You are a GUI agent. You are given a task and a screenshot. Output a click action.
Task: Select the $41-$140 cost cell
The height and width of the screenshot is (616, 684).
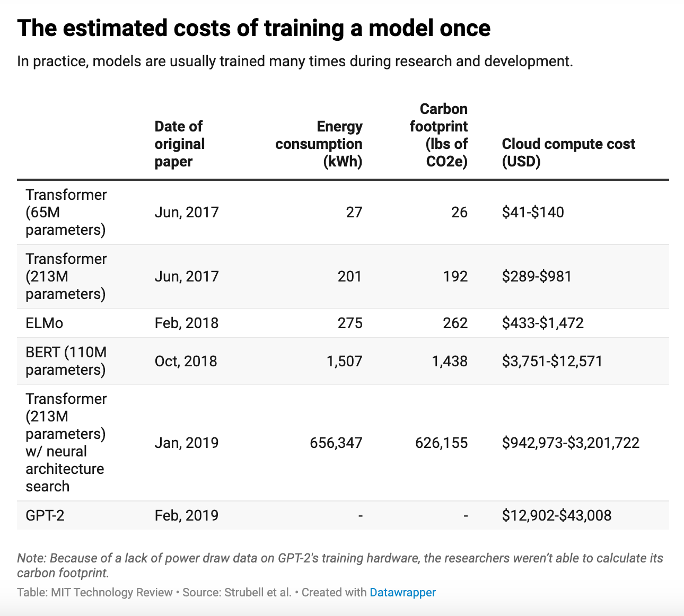(533, 212)
